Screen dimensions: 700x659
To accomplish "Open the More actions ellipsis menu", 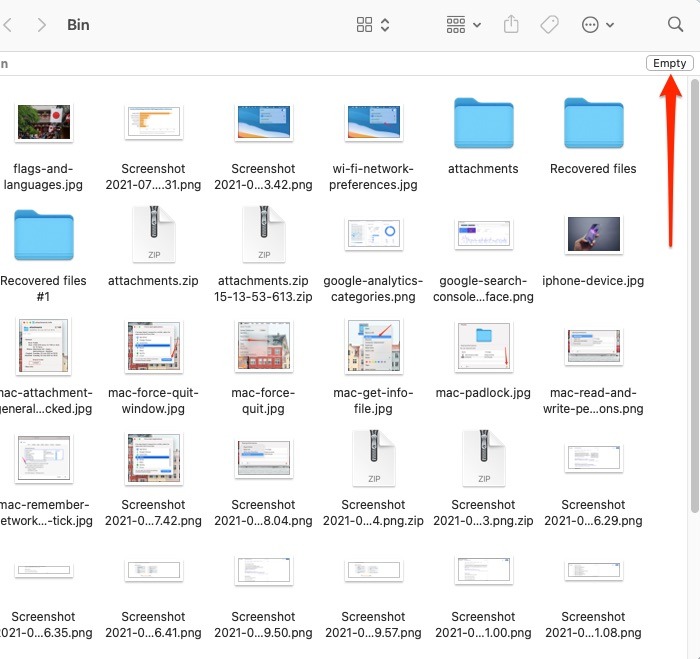I will coord(598,25).
